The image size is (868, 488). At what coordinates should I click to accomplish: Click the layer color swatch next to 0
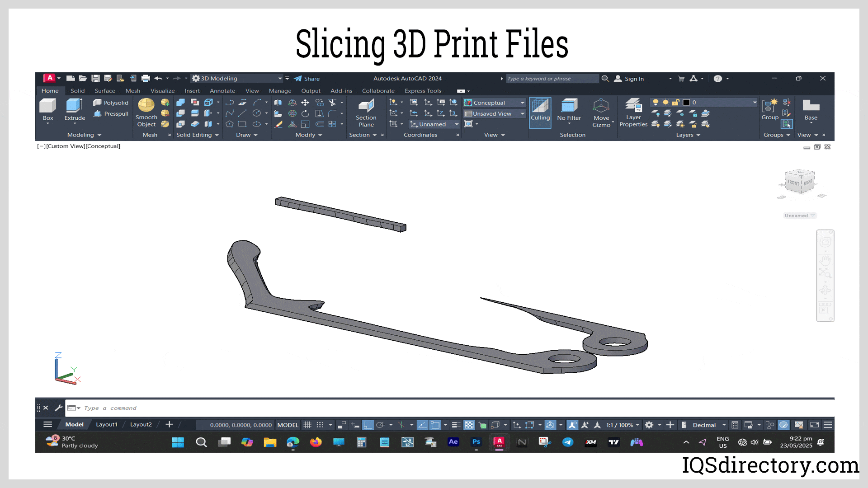(x=686, y=103)
